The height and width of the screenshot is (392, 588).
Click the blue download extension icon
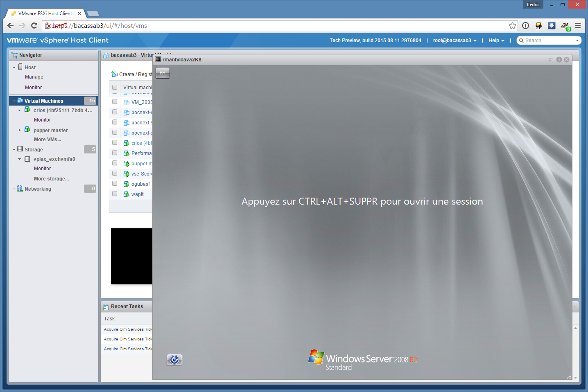tap(552, 26)
